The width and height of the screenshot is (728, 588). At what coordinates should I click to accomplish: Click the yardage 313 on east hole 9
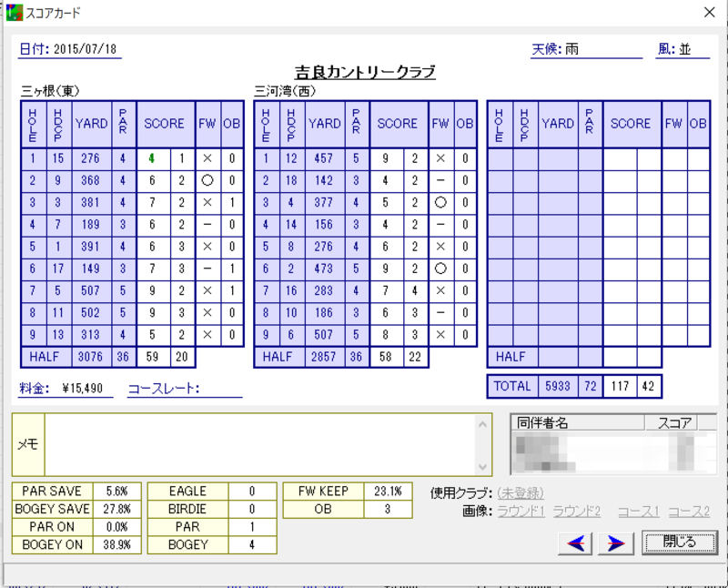[91, 335]
